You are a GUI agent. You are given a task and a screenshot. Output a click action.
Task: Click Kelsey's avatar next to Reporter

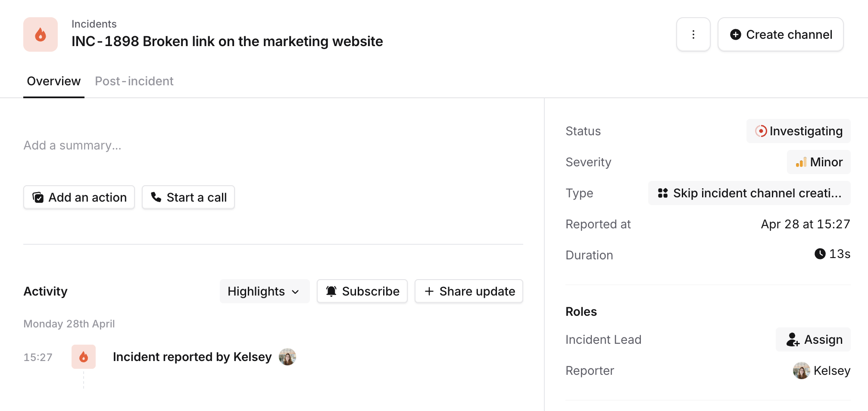(x=801, y=371)
